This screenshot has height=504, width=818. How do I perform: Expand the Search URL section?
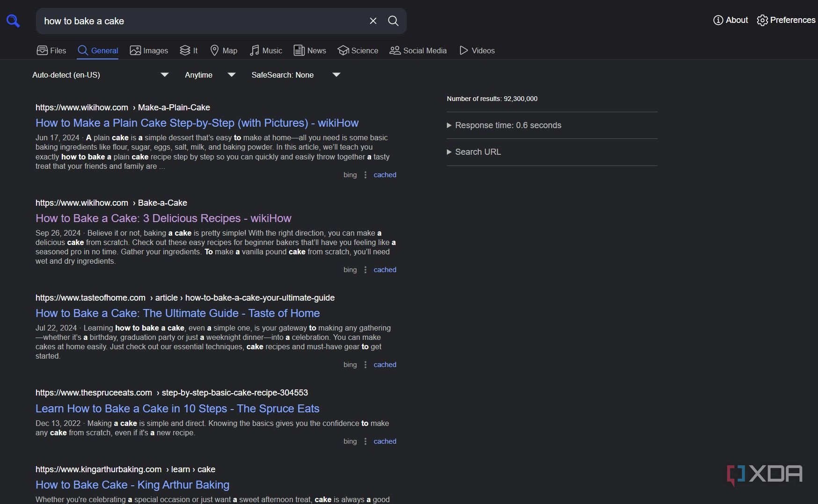pos(474,152)
